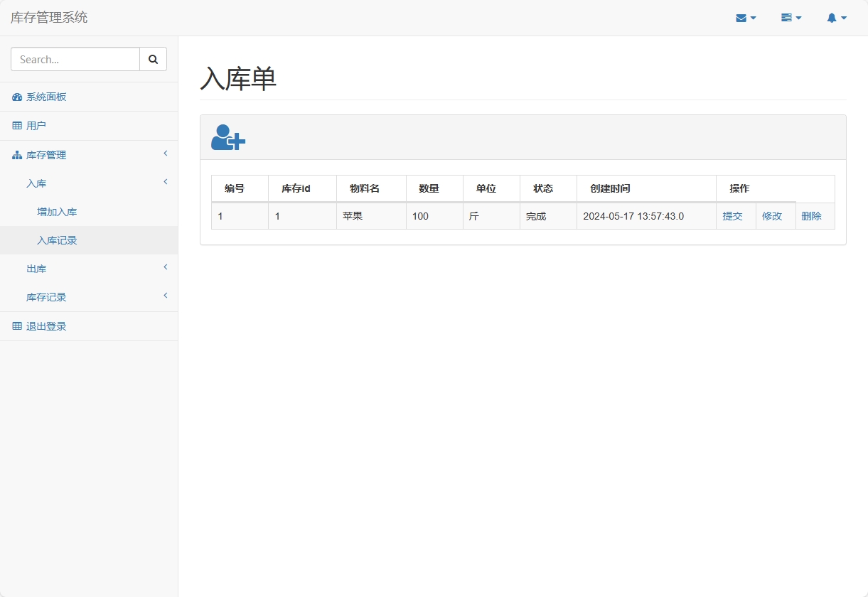Viewport: 868px width, 597px height.
Task: Open the bell dropdown arrow
Action: coord(844,18)
